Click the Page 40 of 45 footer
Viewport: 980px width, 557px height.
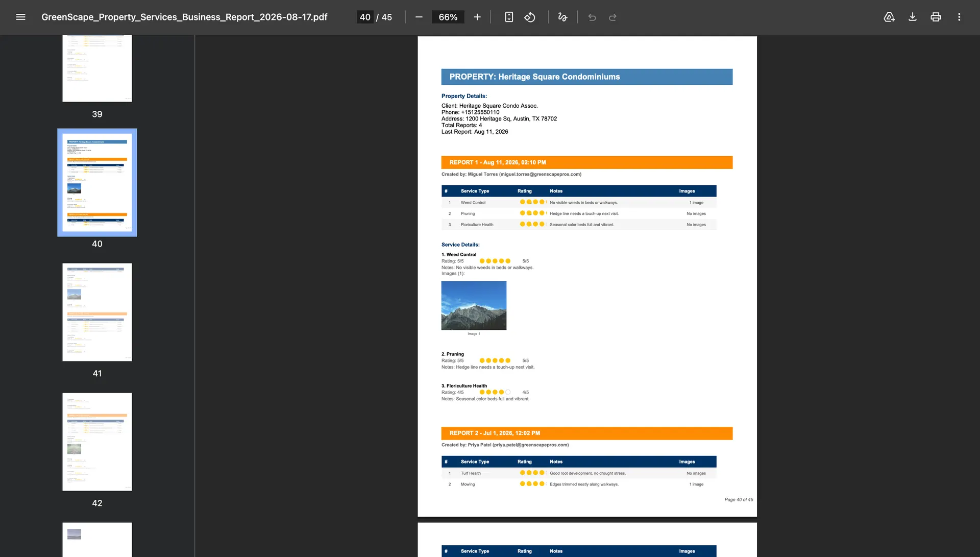click(739, 500)
